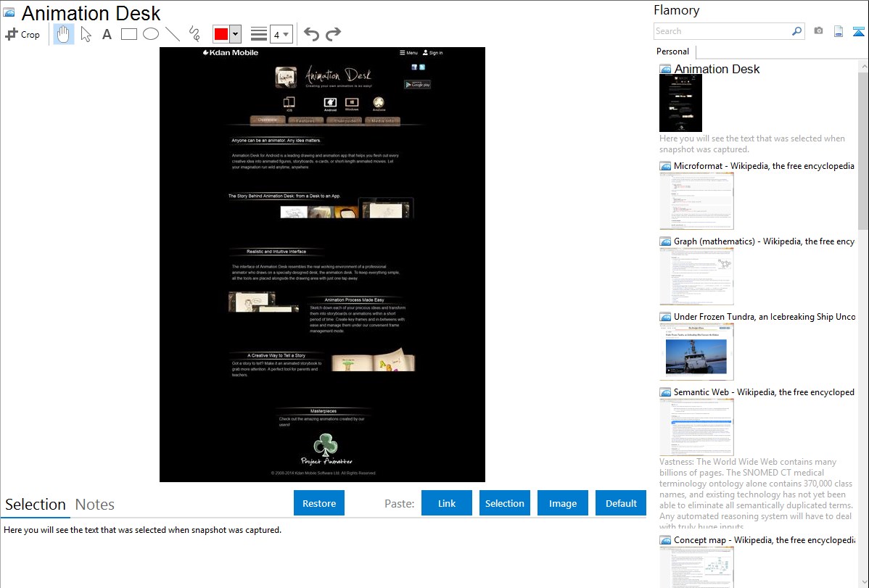Open the color picker dropdown arrow
The height and width of the screenshot is (588, 869).
[235, 34]
